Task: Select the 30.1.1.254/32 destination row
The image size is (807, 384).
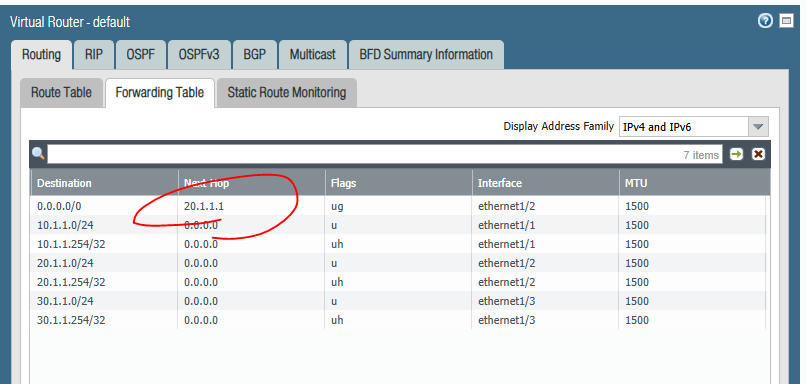Action: tap(397, 320)
